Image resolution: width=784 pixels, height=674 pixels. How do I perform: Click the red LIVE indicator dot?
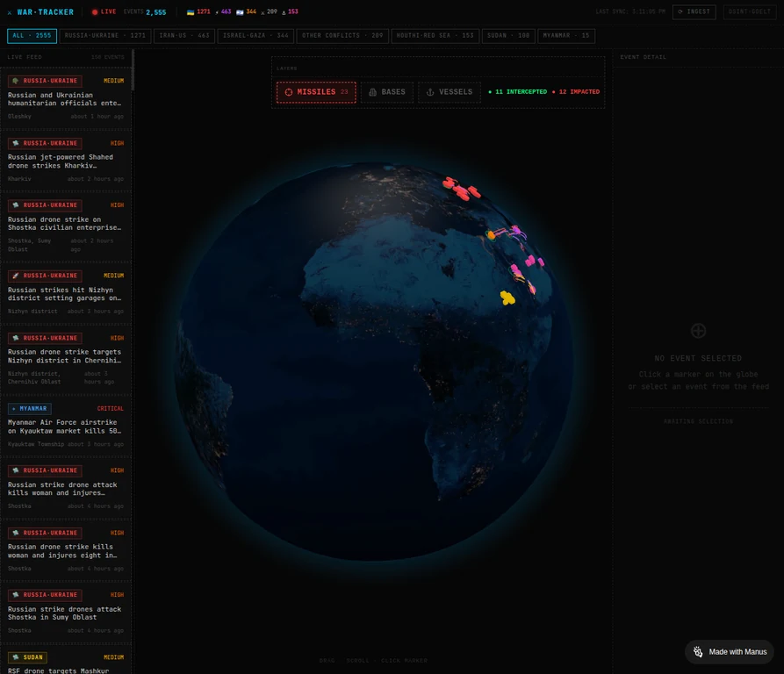point(95,12)
